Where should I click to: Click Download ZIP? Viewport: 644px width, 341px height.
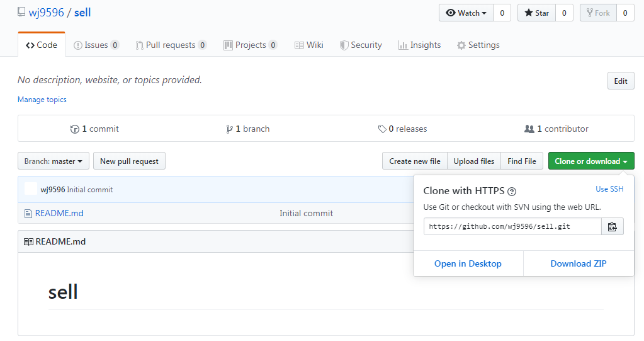(579, 263)
